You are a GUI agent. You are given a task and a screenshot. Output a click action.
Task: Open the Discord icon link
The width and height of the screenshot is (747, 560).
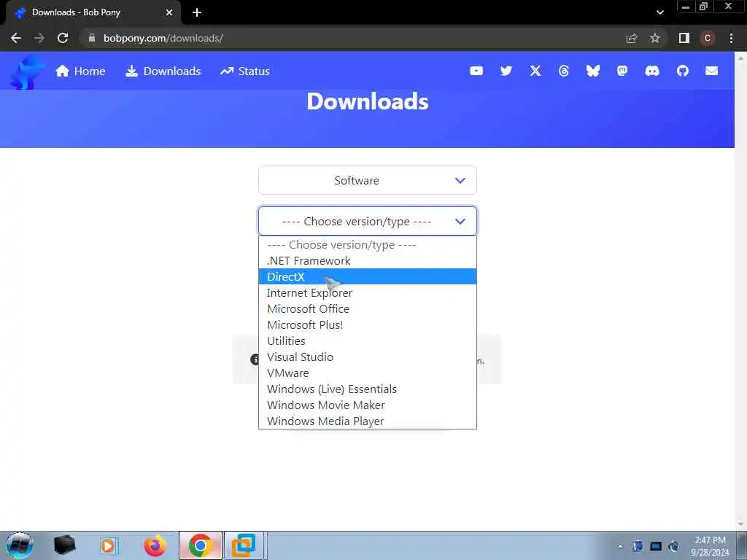point(652,71)
